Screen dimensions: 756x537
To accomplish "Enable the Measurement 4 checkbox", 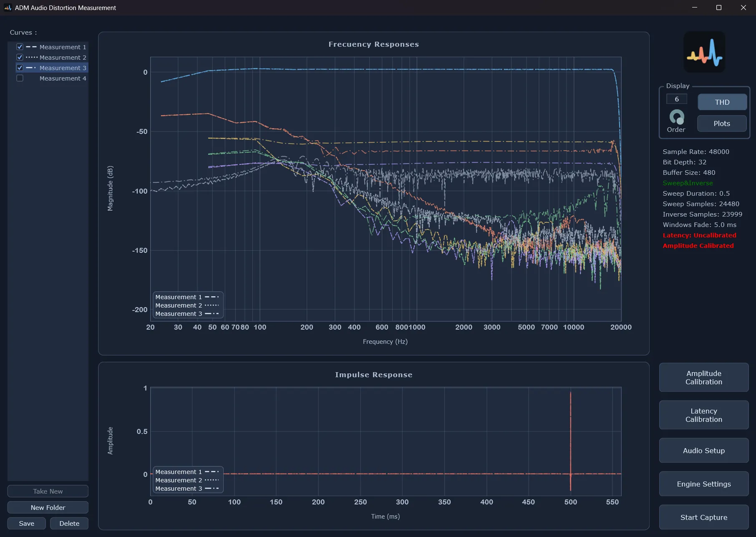I will tap(20, 78).
